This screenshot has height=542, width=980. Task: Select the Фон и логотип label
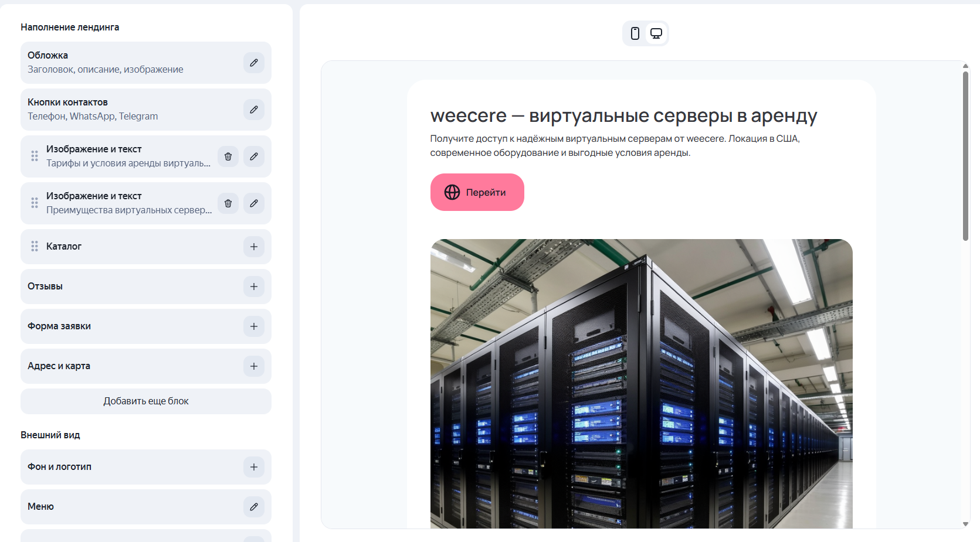59,467
